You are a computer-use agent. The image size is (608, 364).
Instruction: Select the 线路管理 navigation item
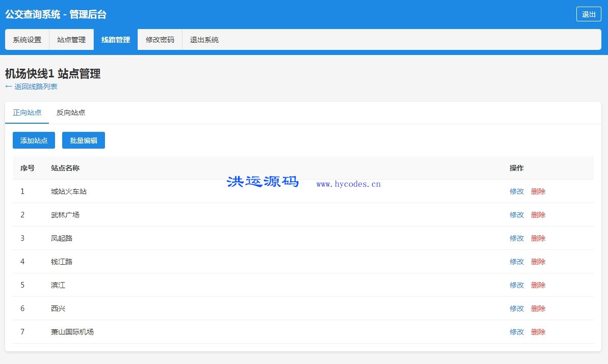(x=115, y=39)
